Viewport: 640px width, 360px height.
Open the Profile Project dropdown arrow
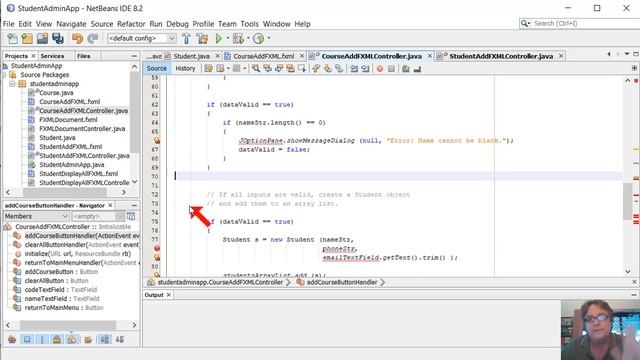(x=269, y=38)
